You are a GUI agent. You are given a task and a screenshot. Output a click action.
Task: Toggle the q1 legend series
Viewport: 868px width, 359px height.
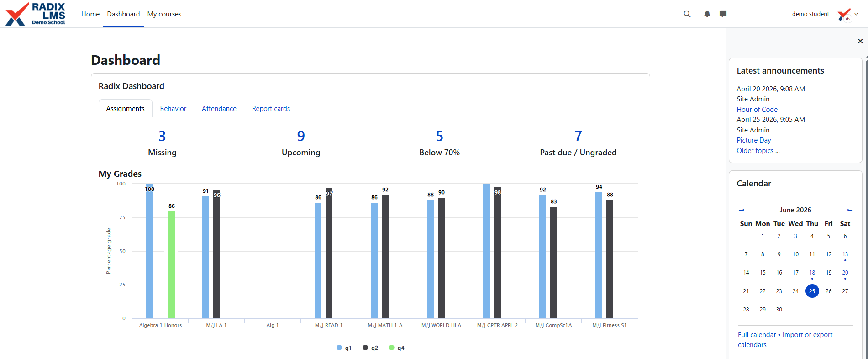pyautogui.click(x=344, y=348)
